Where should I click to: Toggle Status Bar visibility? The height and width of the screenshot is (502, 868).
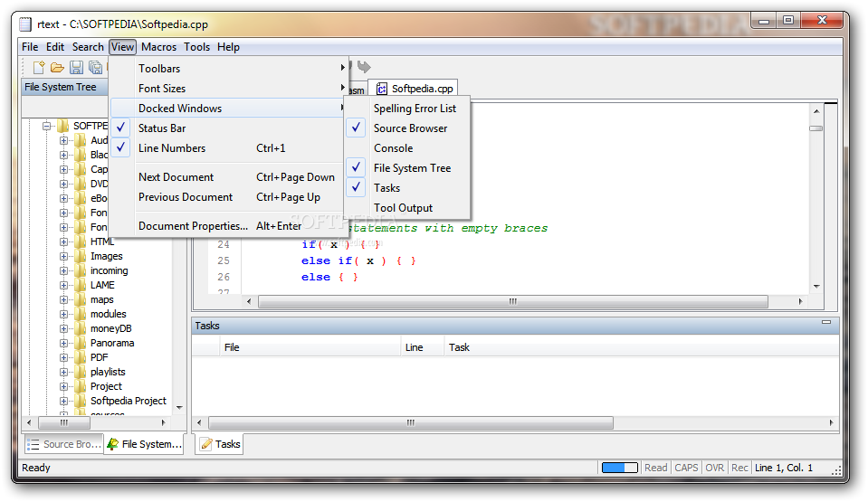tap(227, 128)
